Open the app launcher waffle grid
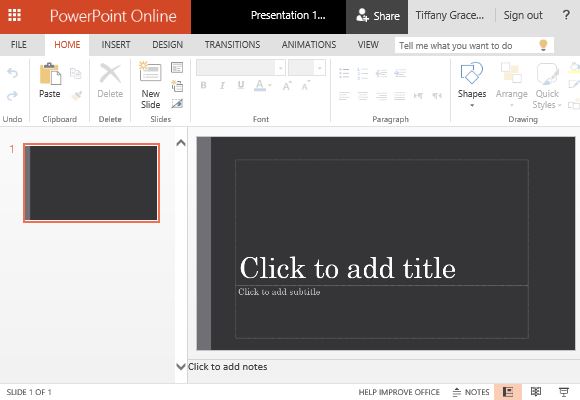 coord(14,15)
